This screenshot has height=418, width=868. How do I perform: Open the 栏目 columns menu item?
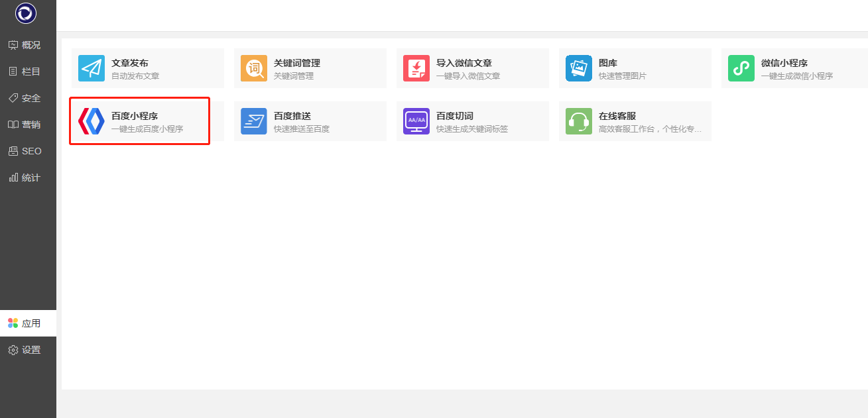(x=28, y=72)
